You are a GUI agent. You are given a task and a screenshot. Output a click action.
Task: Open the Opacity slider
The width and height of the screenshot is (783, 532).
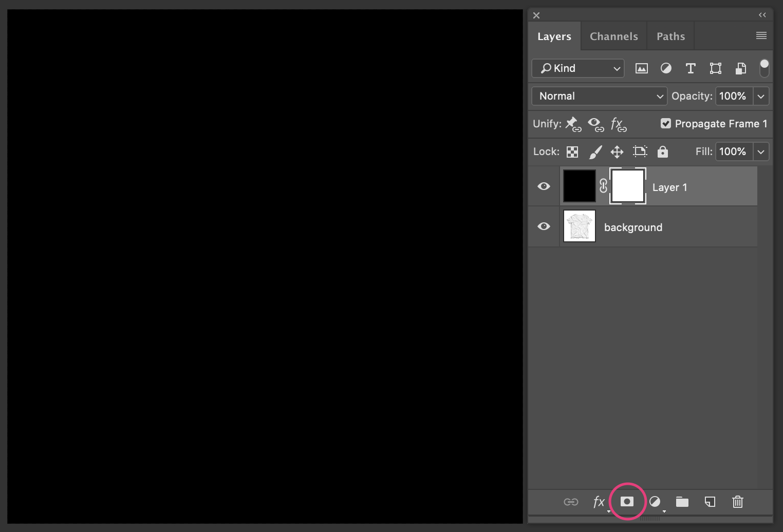[761, 96]
